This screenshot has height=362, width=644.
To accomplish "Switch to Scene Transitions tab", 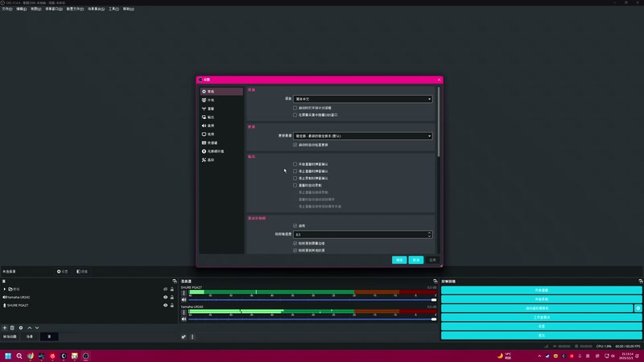I will click(x=10, y=336).
